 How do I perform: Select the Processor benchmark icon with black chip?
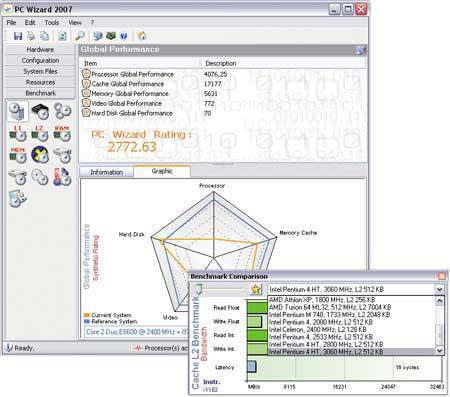coord(40,111)
